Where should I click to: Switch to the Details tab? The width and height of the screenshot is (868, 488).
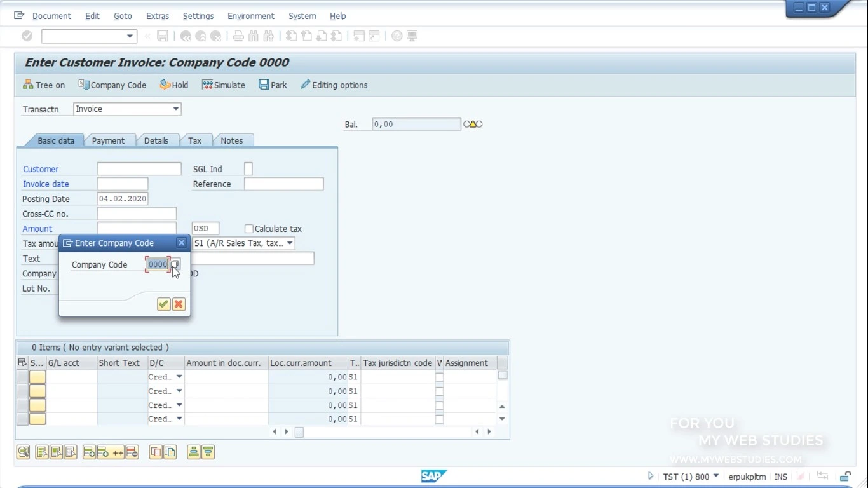tap(156, 140)
